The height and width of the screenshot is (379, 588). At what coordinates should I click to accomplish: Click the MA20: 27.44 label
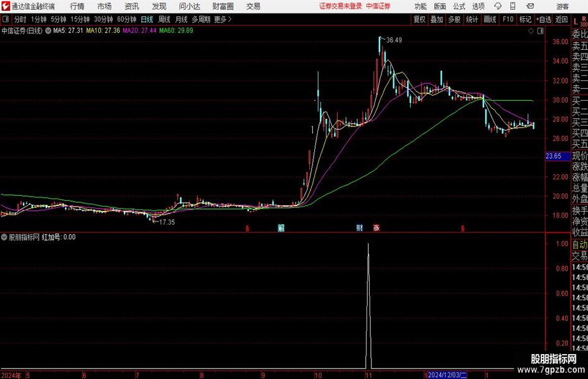point(139,30)
